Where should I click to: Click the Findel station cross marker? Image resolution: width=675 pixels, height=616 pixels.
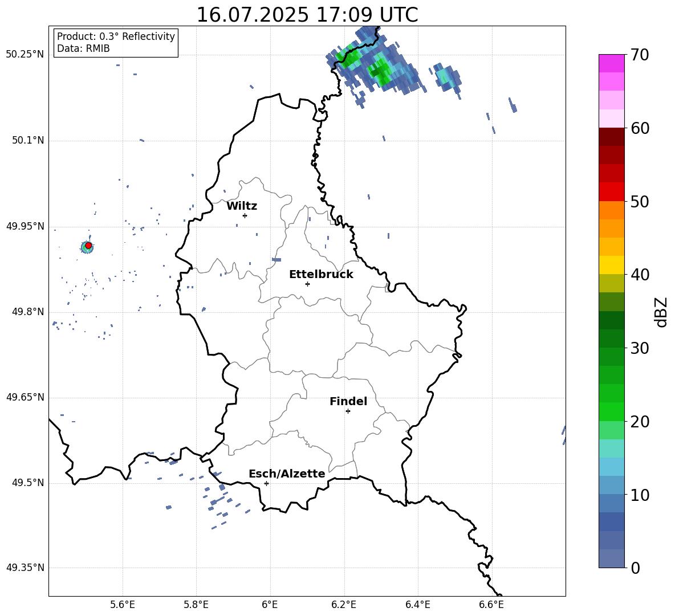pos(348,411)
